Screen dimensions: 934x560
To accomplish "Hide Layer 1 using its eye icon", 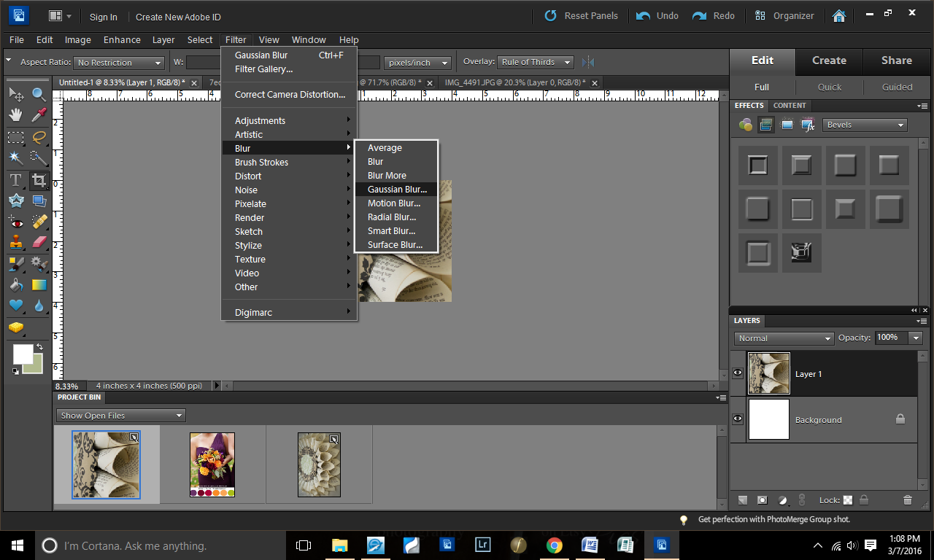I will 738,373.
